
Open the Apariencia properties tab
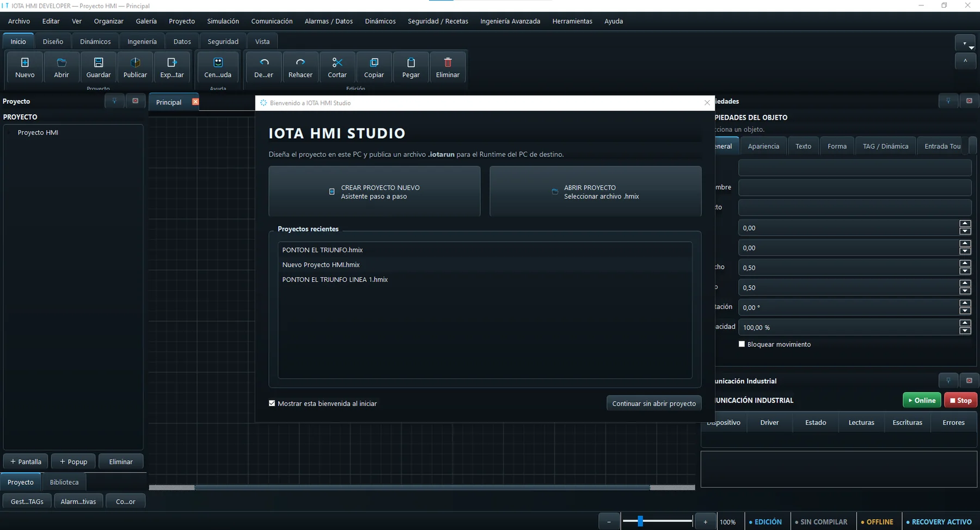[x=763, y=146]
